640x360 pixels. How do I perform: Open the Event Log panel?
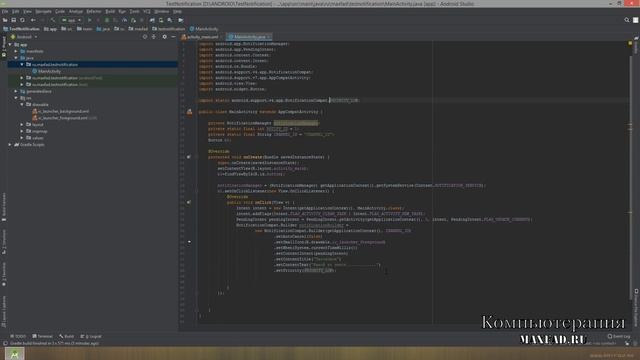(619, 336)
